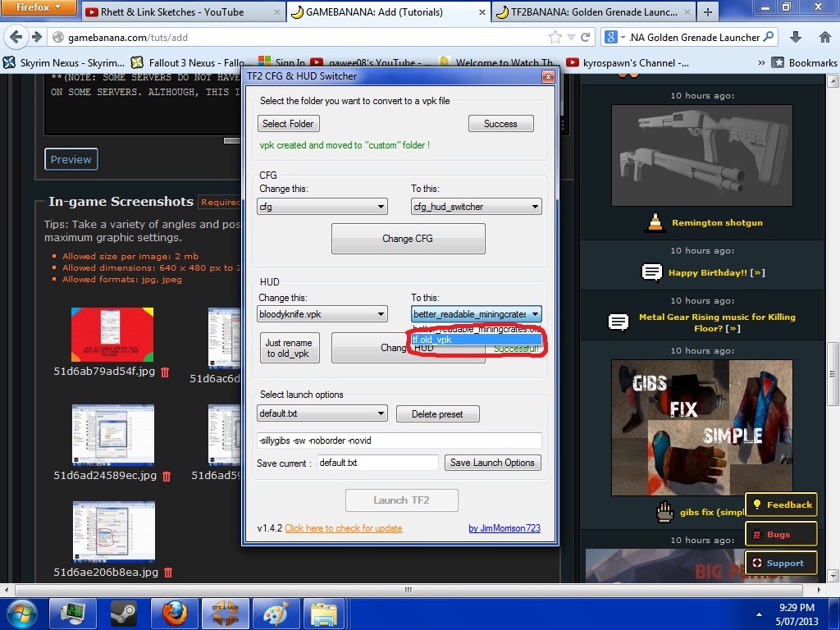Open the Remington shotgun link
Viewport: 840px width, 630px height.
click(717, 223)
